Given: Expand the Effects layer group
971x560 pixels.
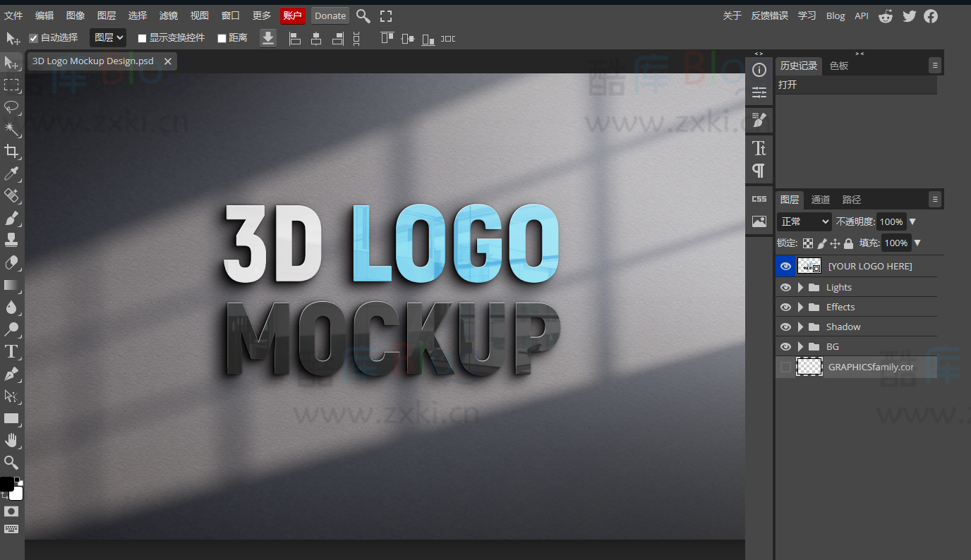Looking at the screenshot, I should [800, 307].
